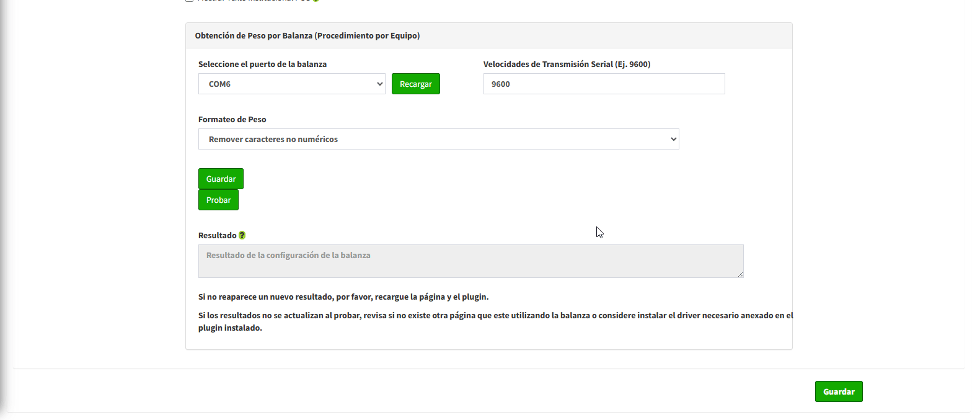Image resolution: width=980 pixels, height=420 pixels.
Task: Click the Obtención de Peso por Balanza panel header
Action: coord(307,35)
